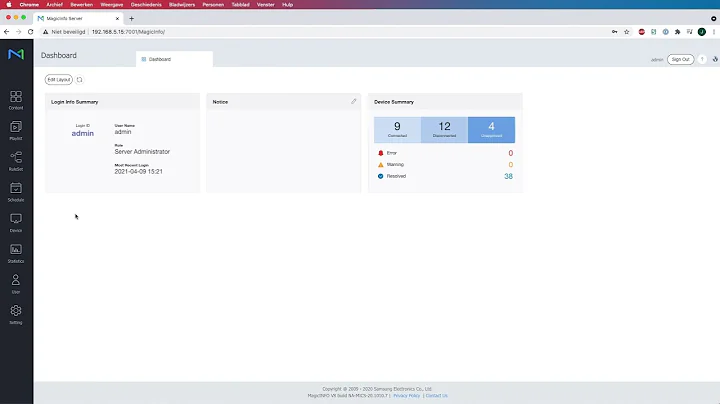This screenshot has height=404, width=720.
Task: Click the 12 Disconnected devices tile
Action: [x=444, y=130]
